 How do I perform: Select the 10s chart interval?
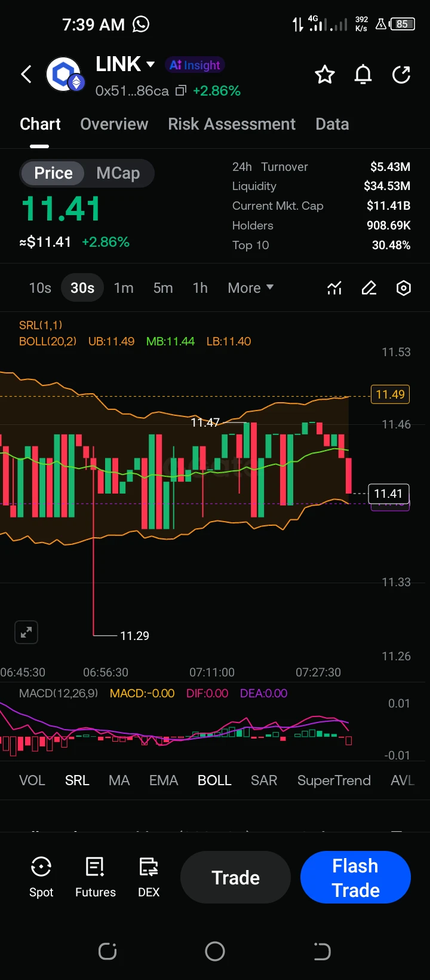(x=40, y=288)
